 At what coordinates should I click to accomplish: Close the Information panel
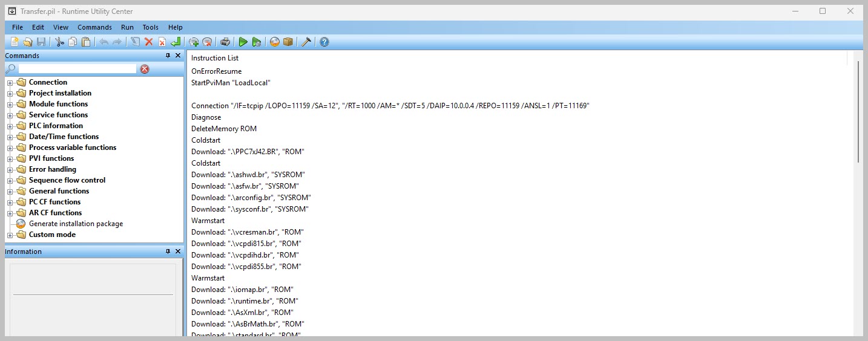(178, 252)
